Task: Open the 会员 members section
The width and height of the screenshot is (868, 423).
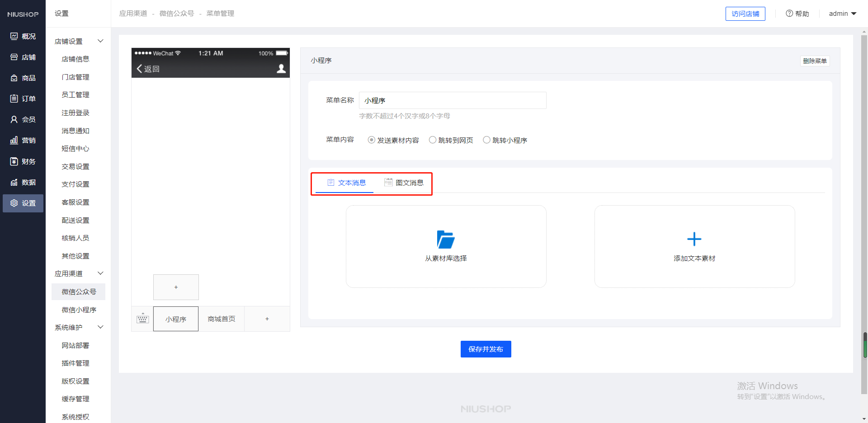Action: tap(23, 120)
